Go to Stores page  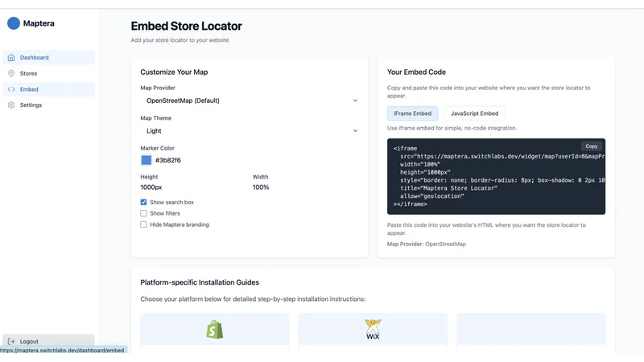[48, 73]
